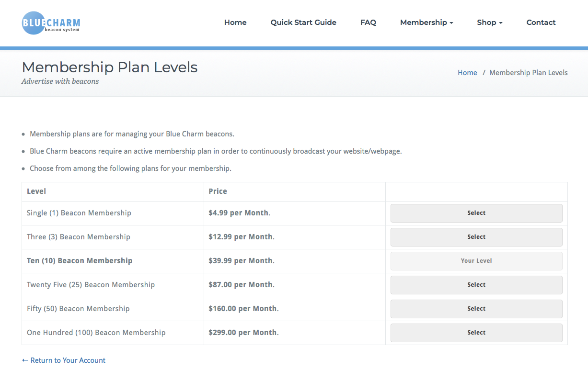Open the Contact page

(x=541, y=22)
